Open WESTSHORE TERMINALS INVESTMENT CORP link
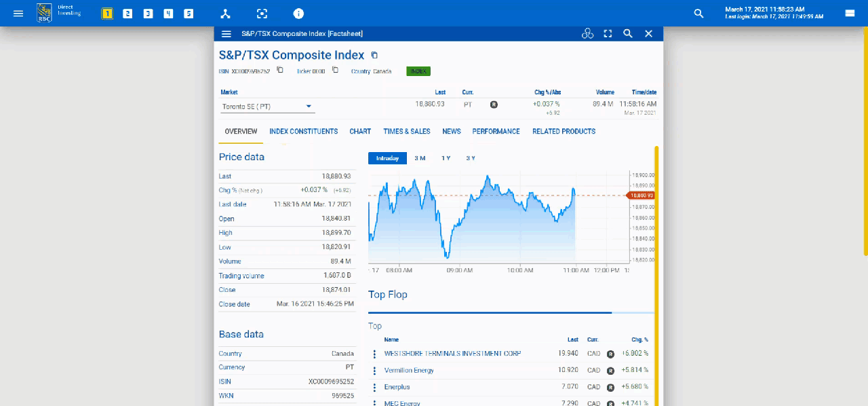The image size is (868, 406). point(452,354)
